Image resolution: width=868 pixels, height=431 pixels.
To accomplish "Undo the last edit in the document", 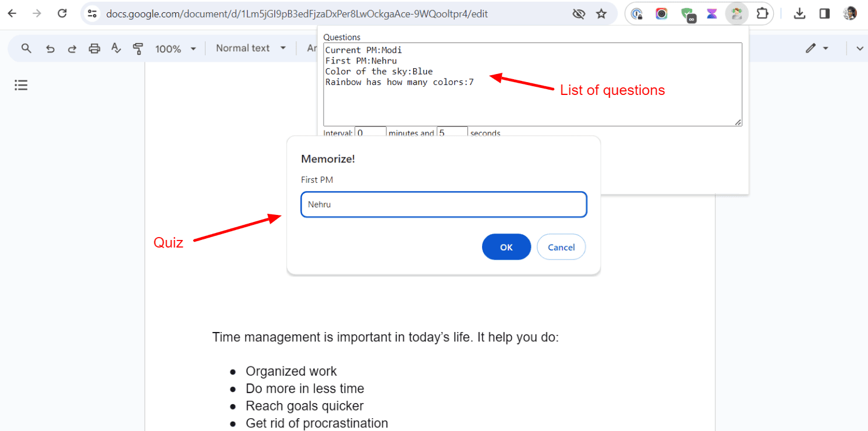I will [50, 49].
